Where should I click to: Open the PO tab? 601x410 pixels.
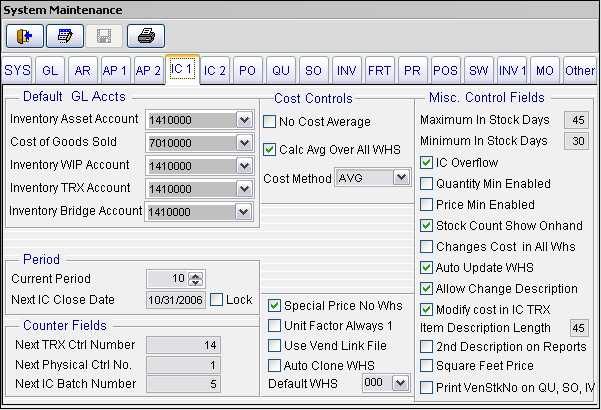tap(248, 71)
